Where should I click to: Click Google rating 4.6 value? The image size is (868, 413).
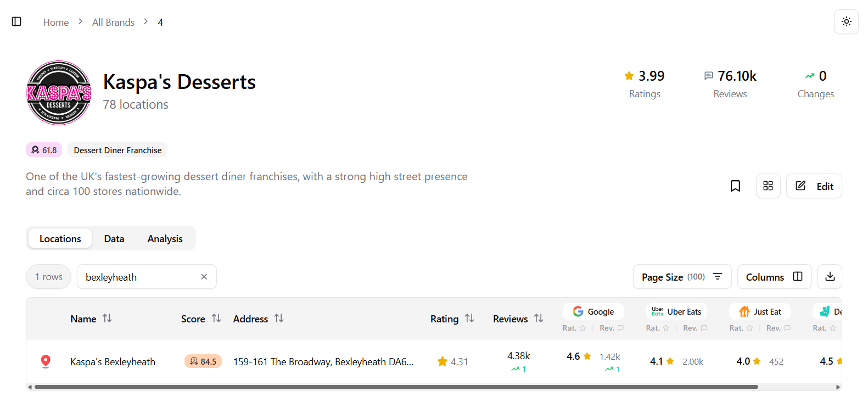[x=579, y=356]
